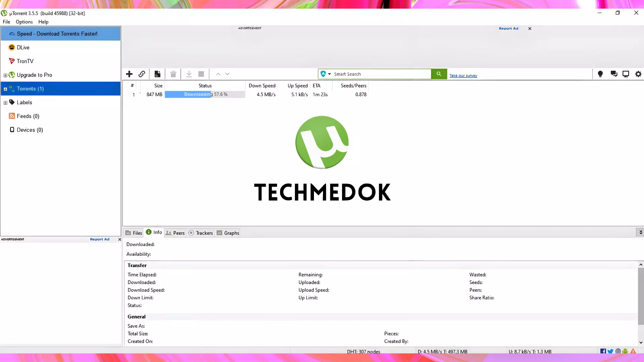Viewport: 644px width, 362px height.
Task: Sort by the Status column header
Action: click(205, 86)
